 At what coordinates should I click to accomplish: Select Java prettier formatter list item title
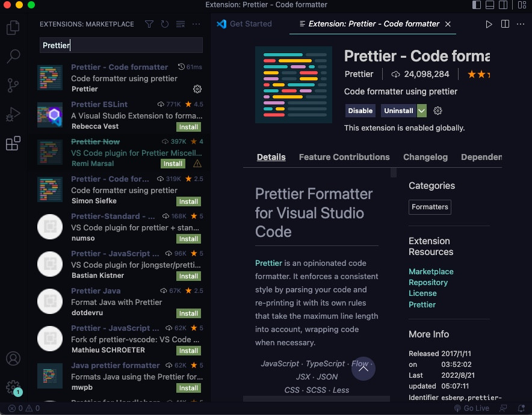[x=115, y=366]
